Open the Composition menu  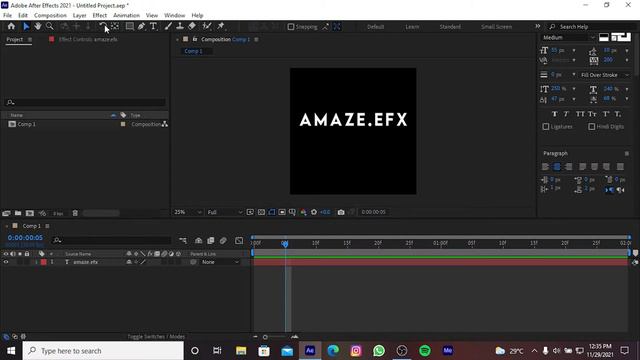coord(50,15)
